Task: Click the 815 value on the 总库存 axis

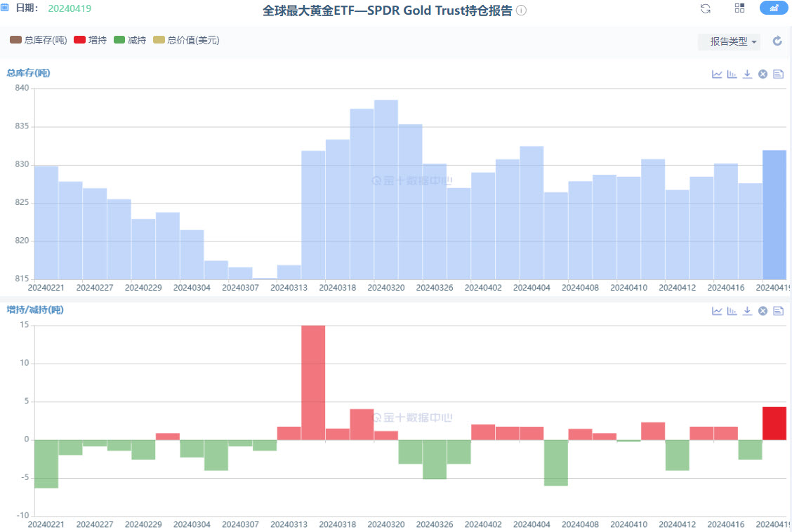Action: pyautogui.click(x=22, y=279)
